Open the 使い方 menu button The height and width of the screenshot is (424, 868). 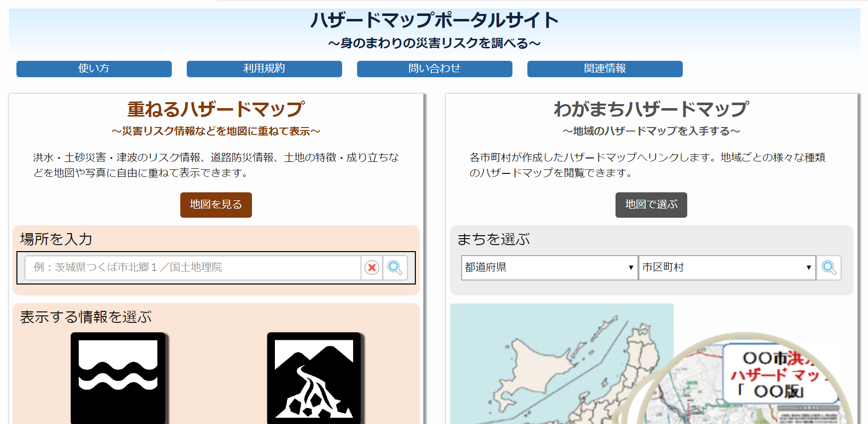94,69
